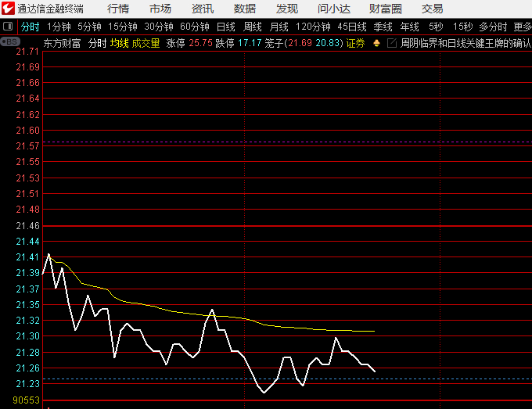Screen dimensions: 532x409
Task: Click the 笼子 lower price 20.83
Action: coord(328,43)
